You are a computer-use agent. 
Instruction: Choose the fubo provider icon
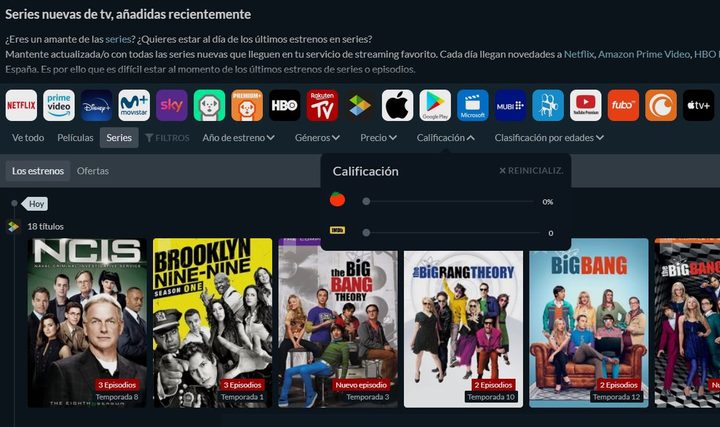coord(624,105)
